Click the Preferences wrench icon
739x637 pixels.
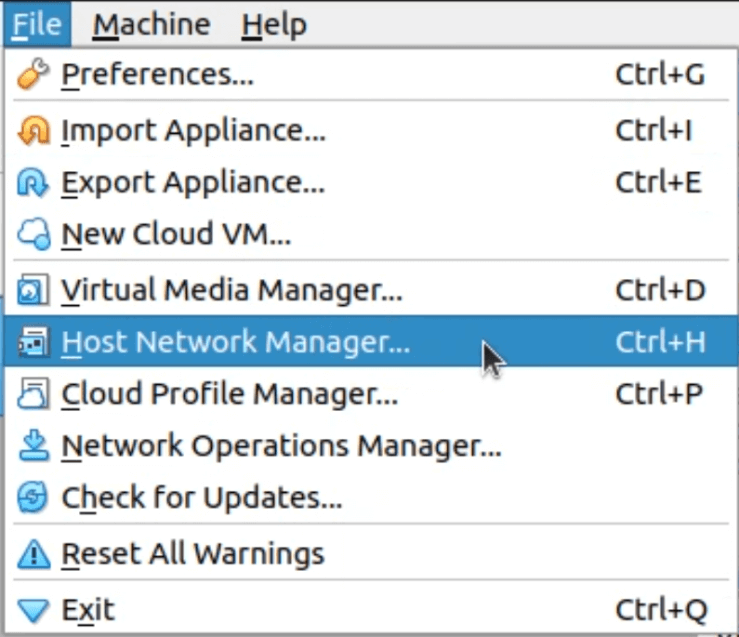coord(33,74)
